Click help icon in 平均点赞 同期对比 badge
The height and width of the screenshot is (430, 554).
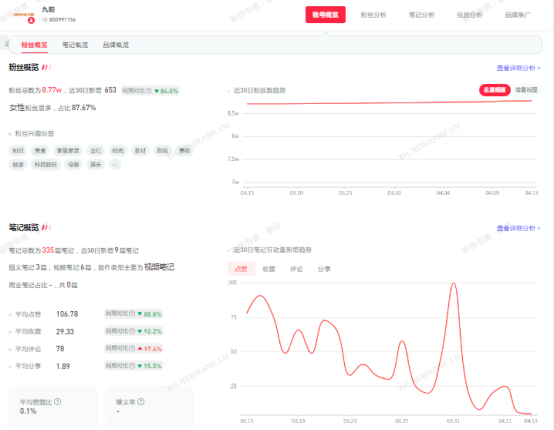point(132,314)
